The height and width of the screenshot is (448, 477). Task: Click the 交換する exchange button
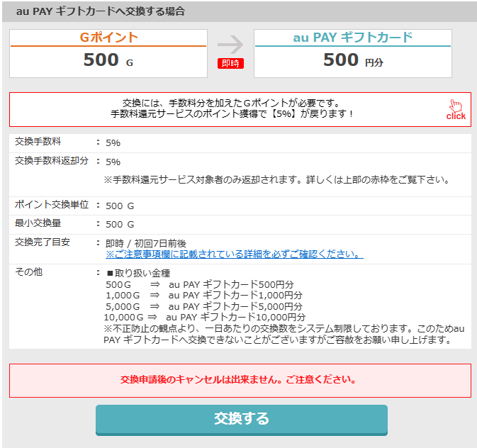tap(242, 420)
